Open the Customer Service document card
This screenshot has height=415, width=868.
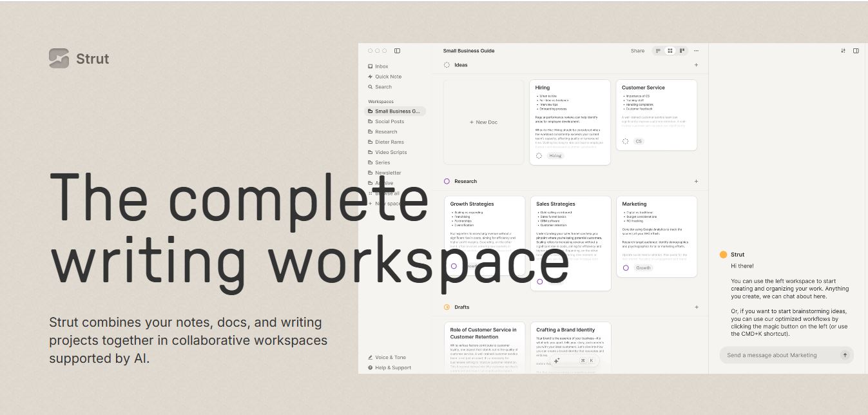[656, 115]
